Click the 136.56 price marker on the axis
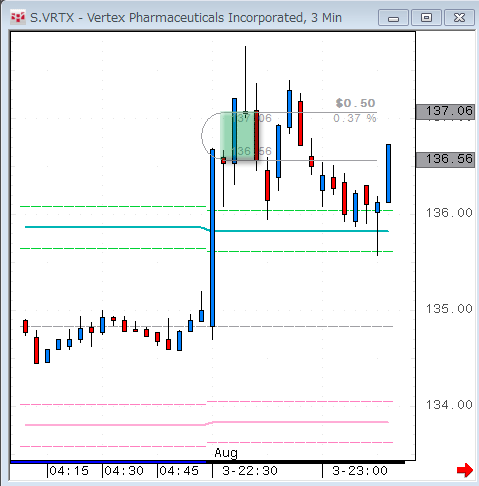Screen dimensions: 479x486 (x=445, y=159)
